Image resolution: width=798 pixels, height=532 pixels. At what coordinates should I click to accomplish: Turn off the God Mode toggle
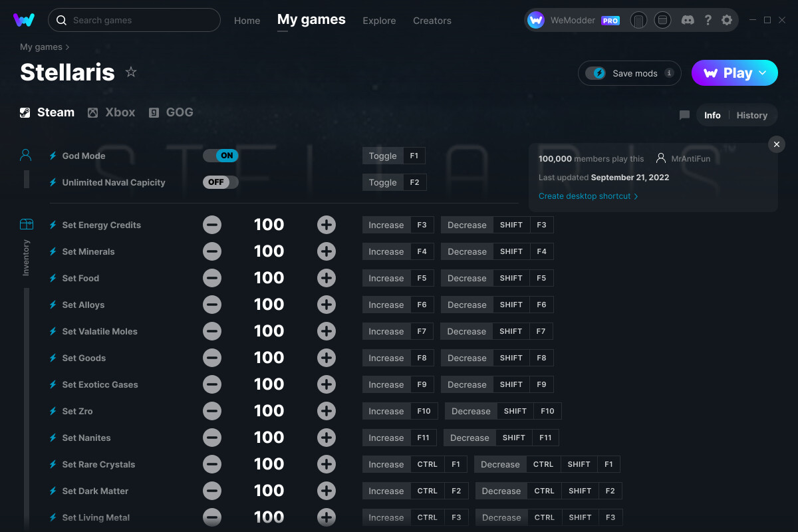(221, 156)
